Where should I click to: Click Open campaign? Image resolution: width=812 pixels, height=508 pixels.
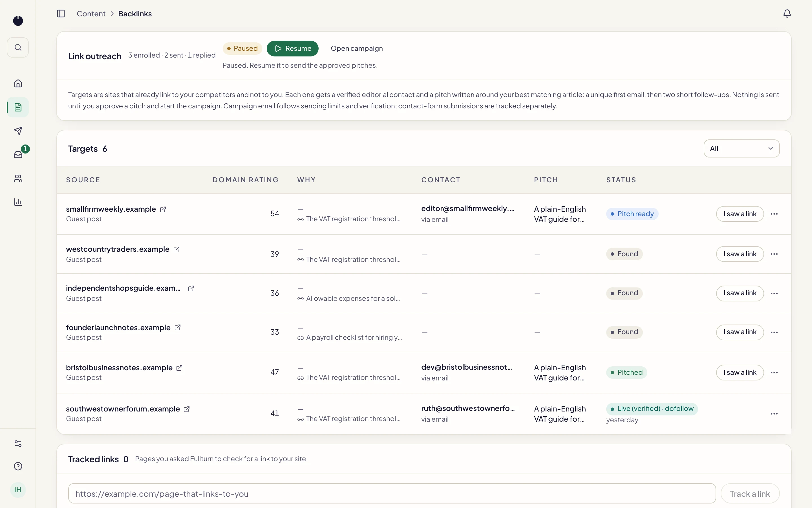[357, 48]
